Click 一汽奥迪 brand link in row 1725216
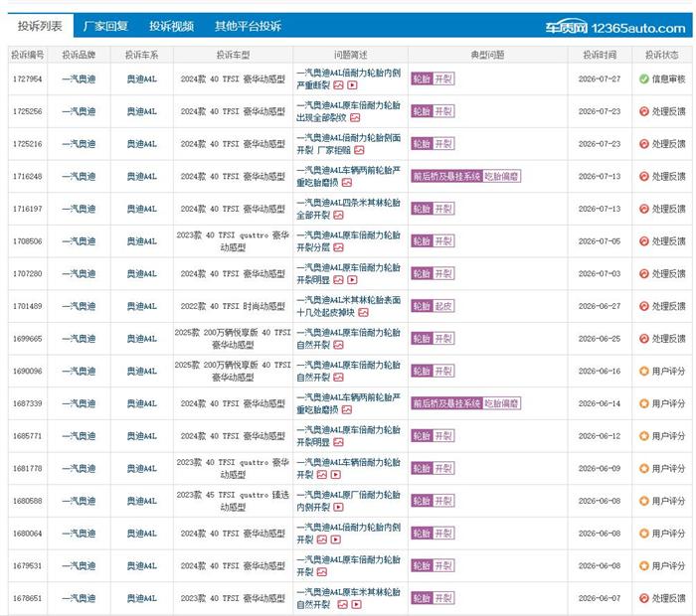The image size is (696, 616). coord(79,144)
